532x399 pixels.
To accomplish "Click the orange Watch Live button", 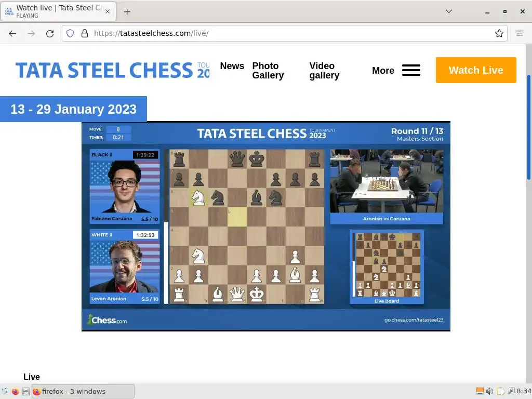I will 476,70.
